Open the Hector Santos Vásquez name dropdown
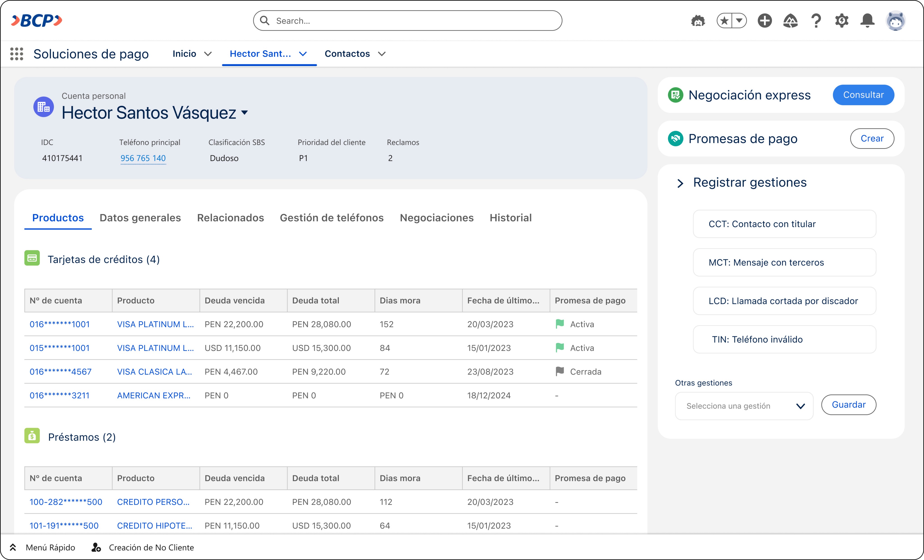Screen dimensions: 924x560 (x=245, y=113)
